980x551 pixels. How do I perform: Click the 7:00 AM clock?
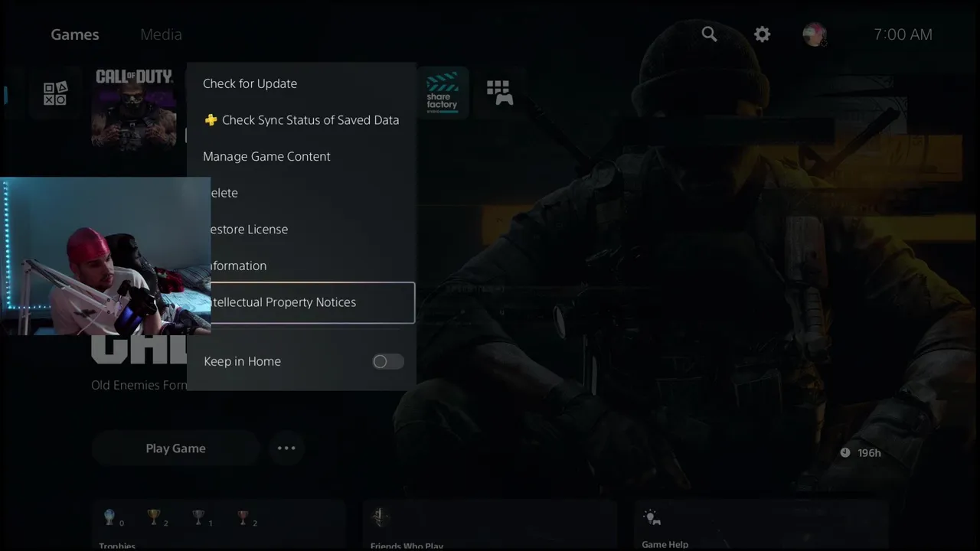tap(903, 34)
